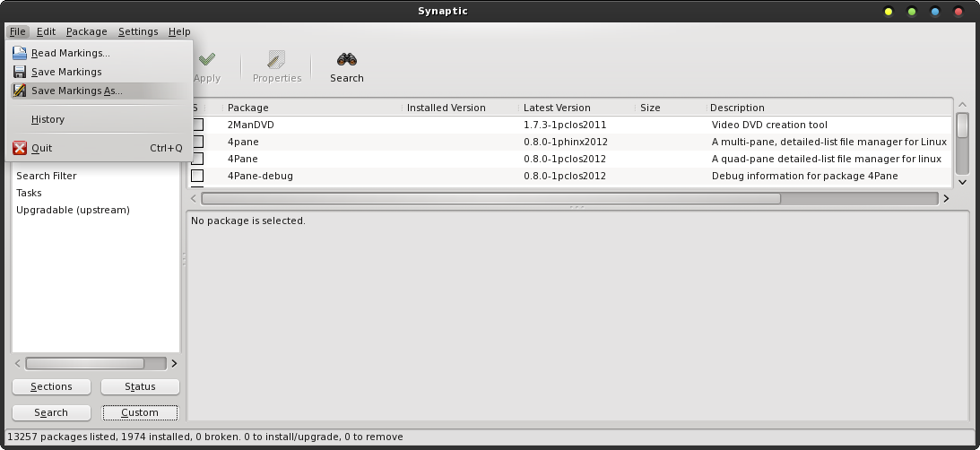Toggle the status checkbox for 4pane phinx2012
This screenshot has width=980, height=450.
coord(197,142)
